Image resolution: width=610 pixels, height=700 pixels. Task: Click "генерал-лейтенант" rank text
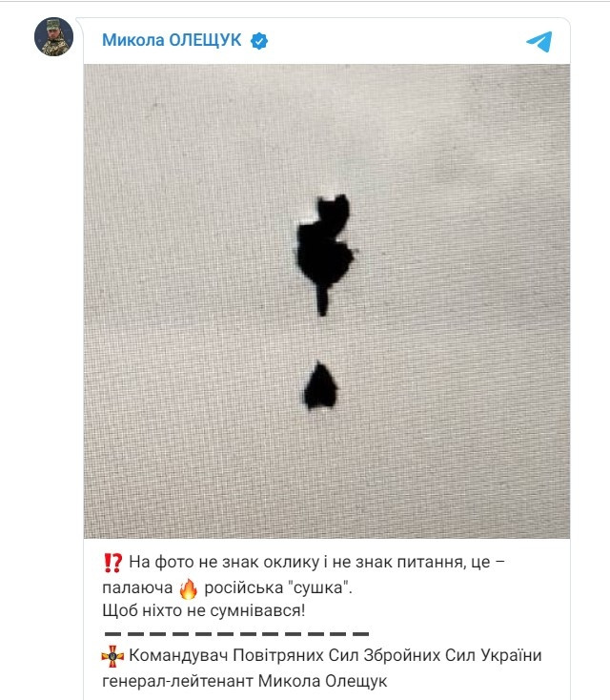pos(177,681)
